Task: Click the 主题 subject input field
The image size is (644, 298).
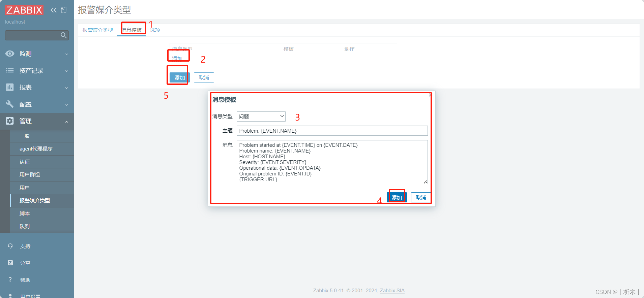Action: tap(332, 131)
